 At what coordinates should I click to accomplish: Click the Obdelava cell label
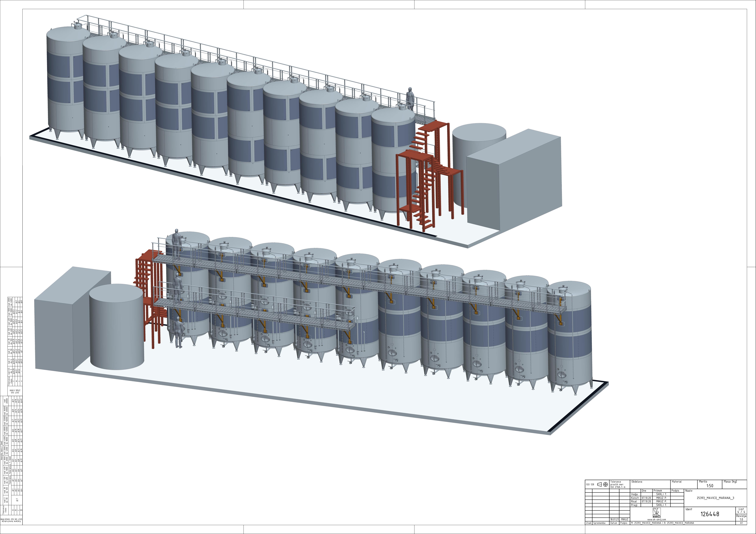point(637,482)
